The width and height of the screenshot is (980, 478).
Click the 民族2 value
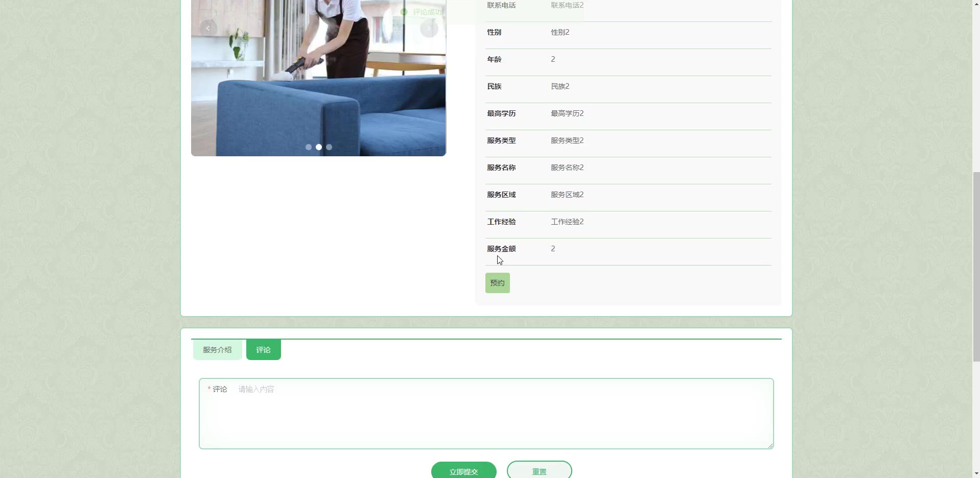tap(560, 86)
